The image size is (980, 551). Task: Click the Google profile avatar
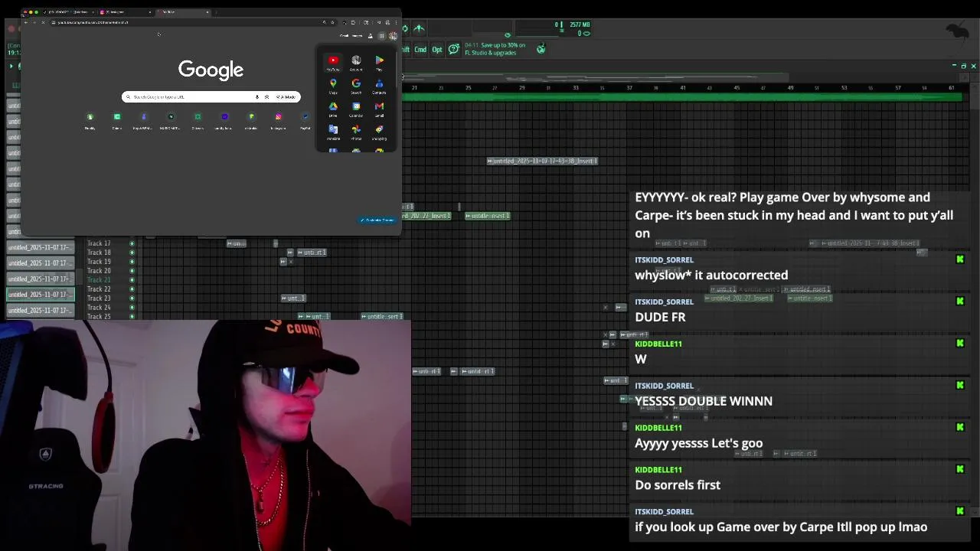(393, 36)
